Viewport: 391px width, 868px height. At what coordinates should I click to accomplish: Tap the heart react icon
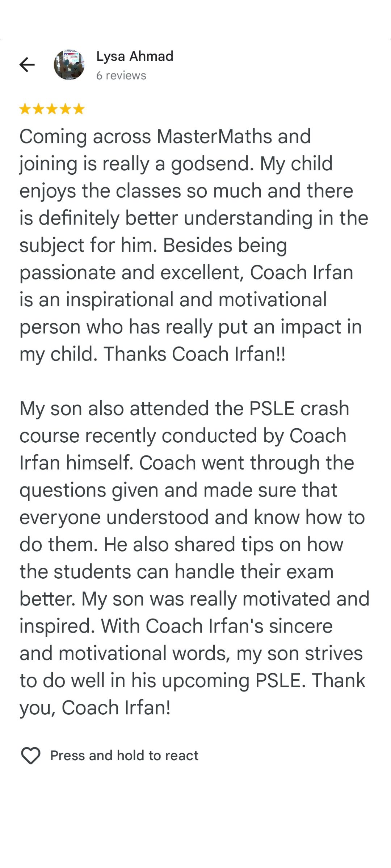[31, 756]
